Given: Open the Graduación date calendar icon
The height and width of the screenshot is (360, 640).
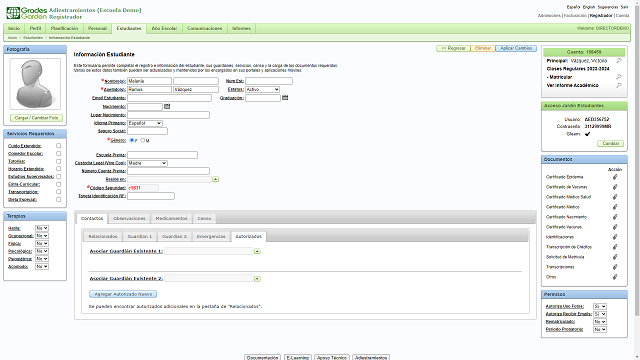Looking at the screenshot, I should [285, 98].
